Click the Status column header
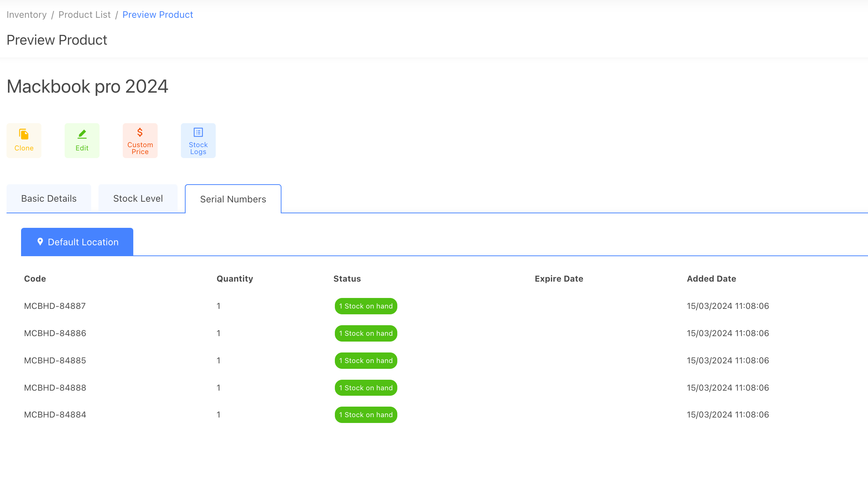The height and width of the screenshot is (500, 868). (x=347, y=279)
